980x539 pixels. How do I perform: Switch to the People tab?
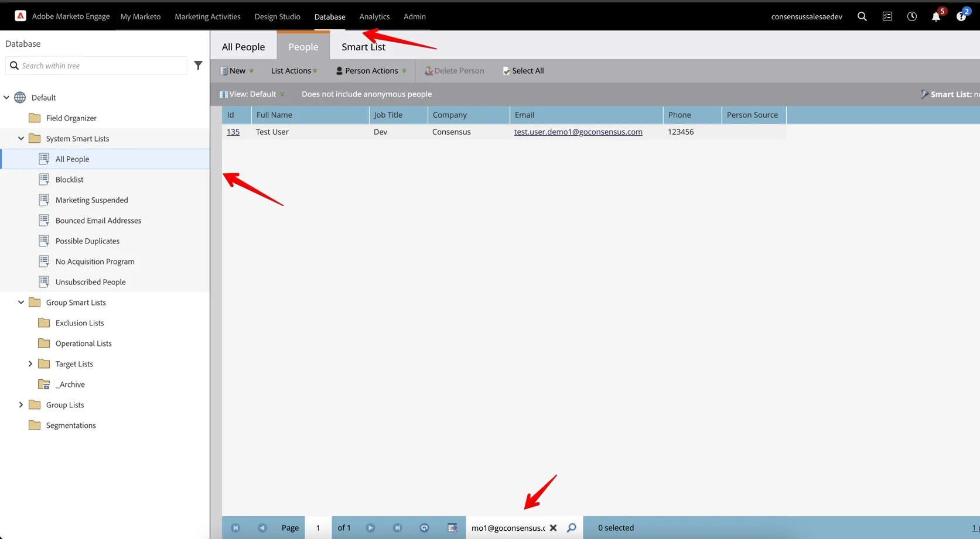click(x=303, y=47)
